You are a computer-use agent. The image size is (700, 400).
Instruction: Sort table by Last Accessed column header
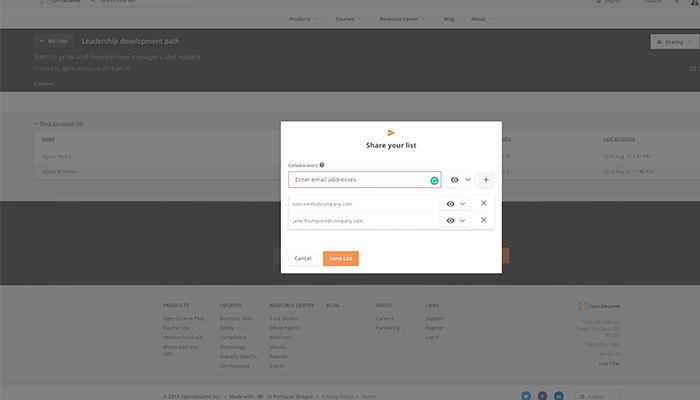(x=619, y=140)
